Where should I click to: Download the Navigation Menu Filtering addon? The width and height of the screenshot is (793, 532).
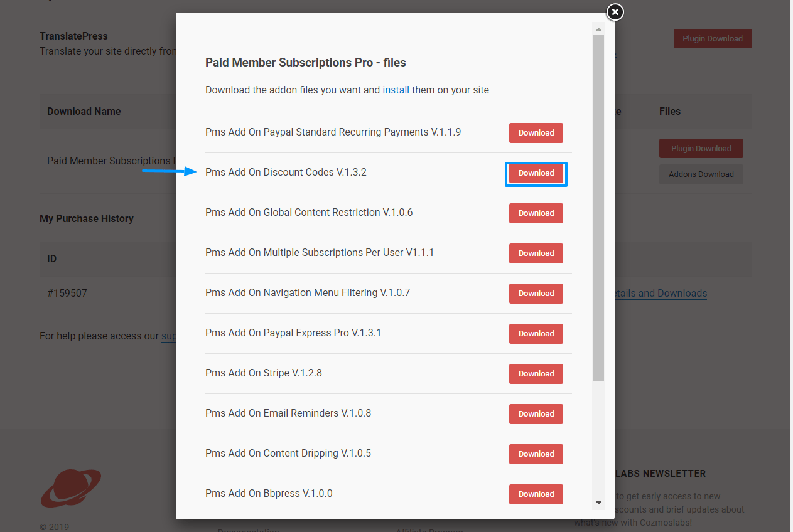tap(536, 294)
